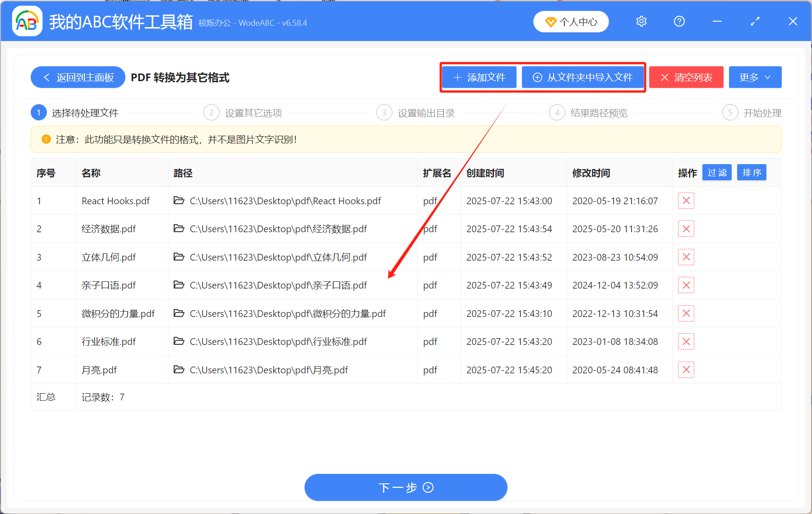Screen dimensions: 812x514
Task: Select file name 行业标准.pdf
Action: (x=109, y=342)
